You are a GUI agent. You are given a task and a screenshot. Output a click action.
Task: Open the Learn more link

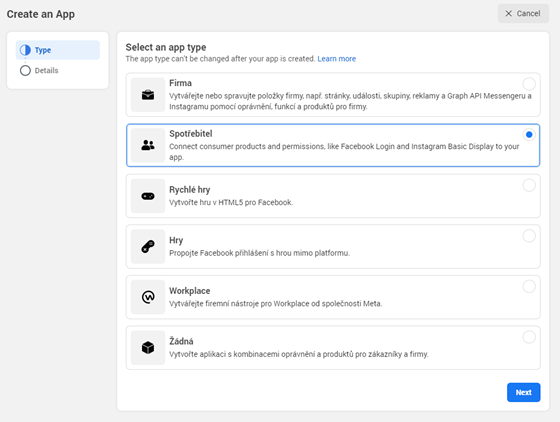click(x=336, y=59)
